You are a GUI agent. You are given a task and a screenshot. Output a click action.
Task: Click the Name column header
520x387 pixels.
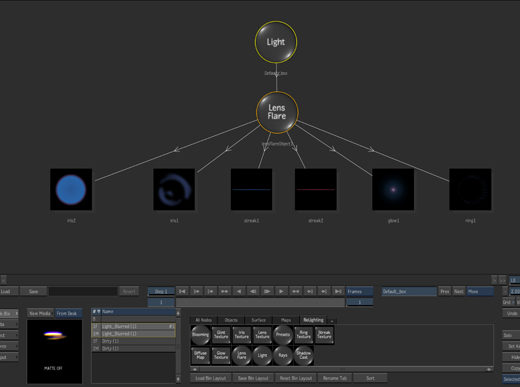[138, 312]
